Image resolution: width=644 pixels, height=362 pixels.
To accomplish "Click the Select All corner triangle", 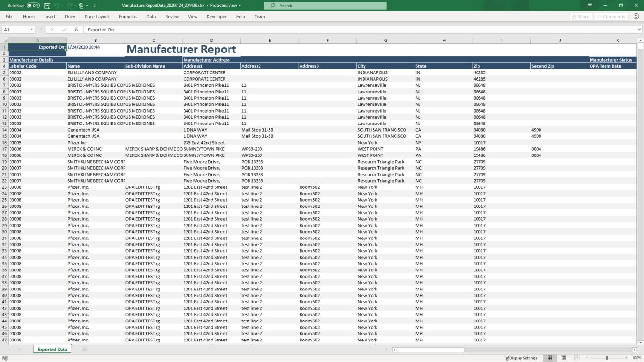I will click(x=4, y=41).
